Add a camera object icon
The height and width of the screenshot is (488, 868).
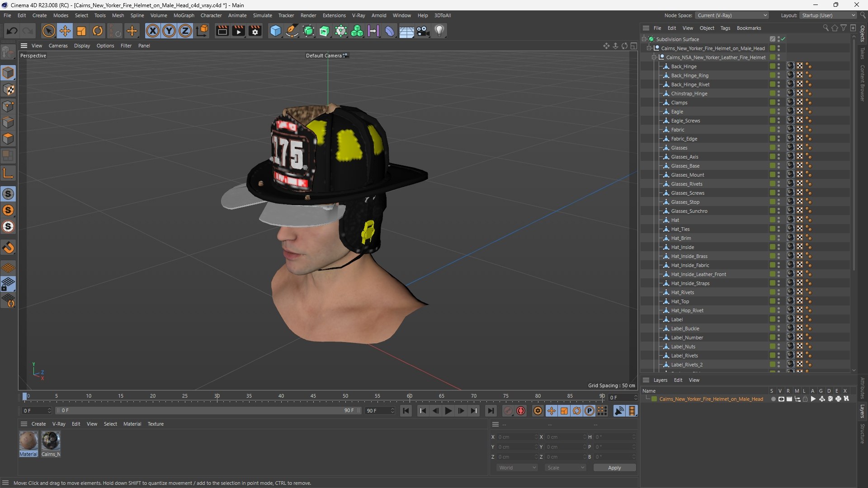[x=423, y=31]
